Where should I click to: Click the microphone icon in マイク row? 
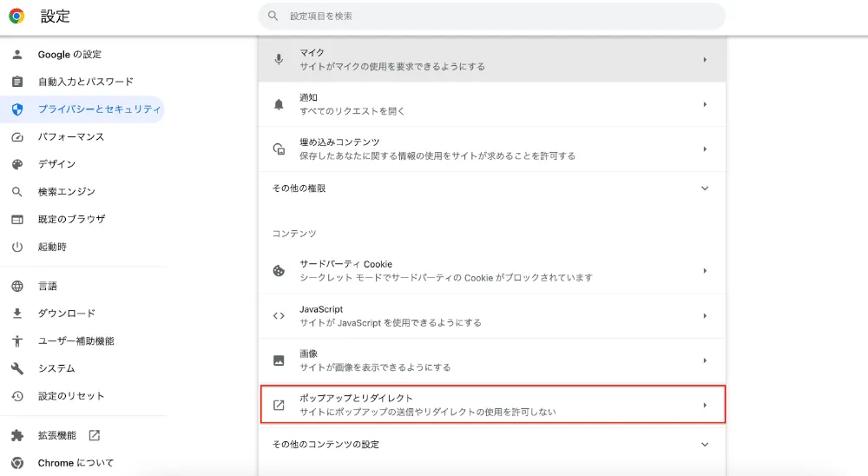pos(279,59)
